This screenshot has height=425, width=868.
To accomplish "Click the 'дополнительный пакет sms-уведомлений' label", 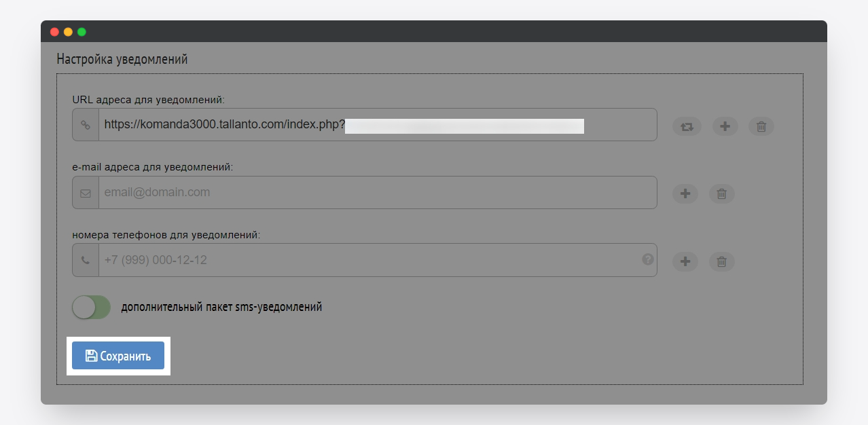I will point(221,307).
